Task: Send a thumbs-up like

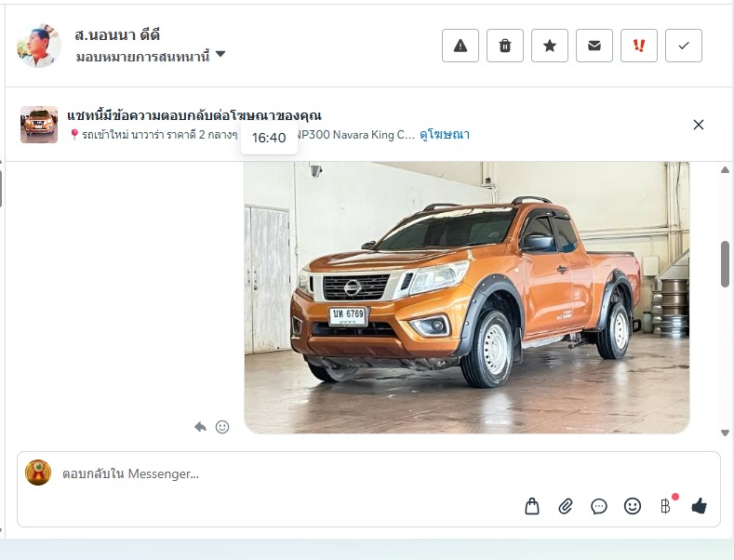Action: [700, 506]
